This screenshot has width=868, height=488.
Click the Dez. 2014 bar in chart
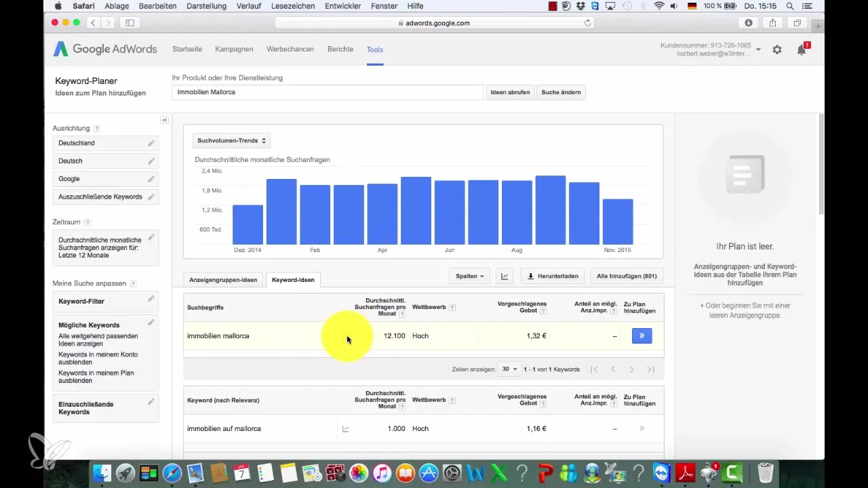tap(248, 224)
